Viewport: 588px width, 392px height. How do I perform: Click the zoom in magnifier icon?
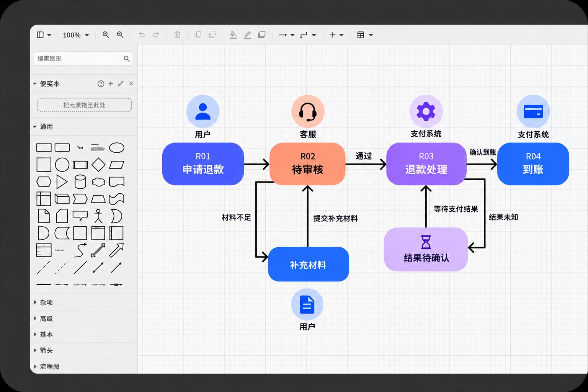(106, 35)
